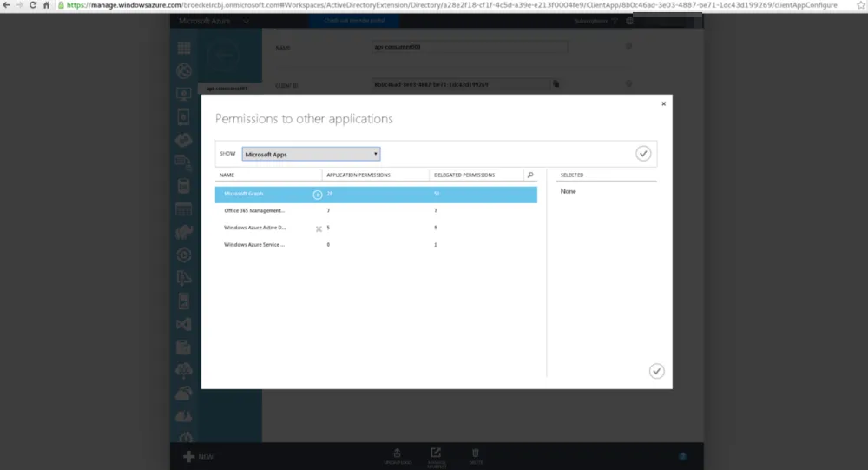
Task: Open the language globe icon in top bar
Action: (629, 21)
